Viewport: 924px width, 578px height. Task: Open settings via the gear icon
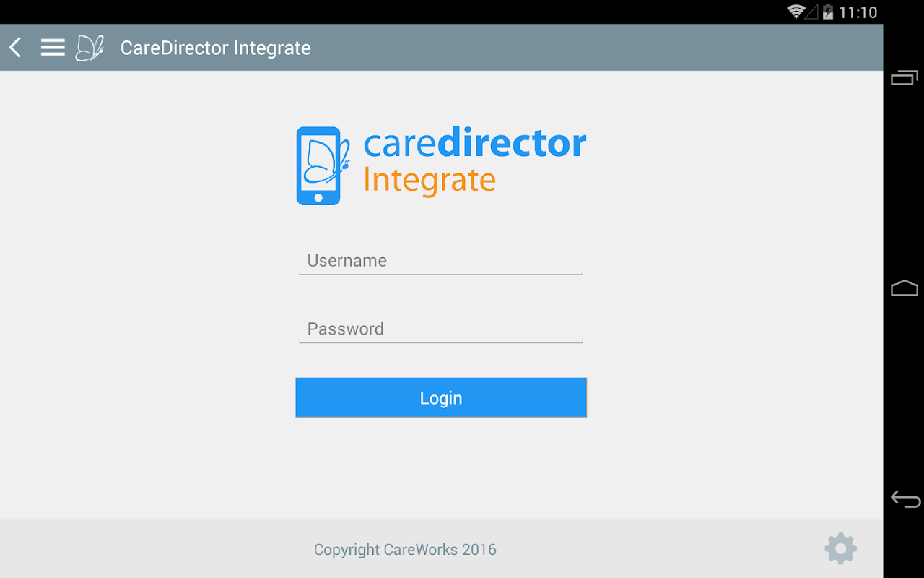coord(841,549)
